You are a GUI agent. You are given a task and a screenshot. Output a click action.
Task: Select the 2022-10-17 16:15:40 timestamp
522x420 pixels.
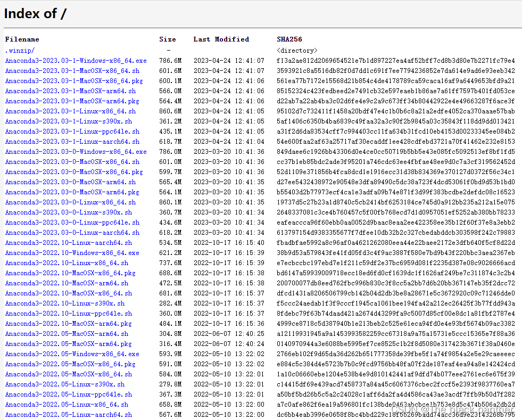229,243
